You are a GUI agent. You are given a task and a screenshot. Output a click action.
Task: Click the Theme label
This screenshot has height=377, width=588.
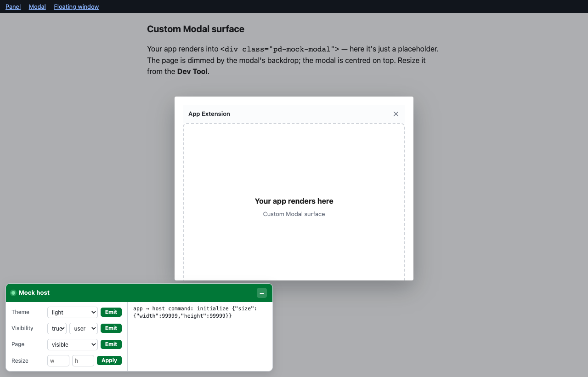[20, 312]
